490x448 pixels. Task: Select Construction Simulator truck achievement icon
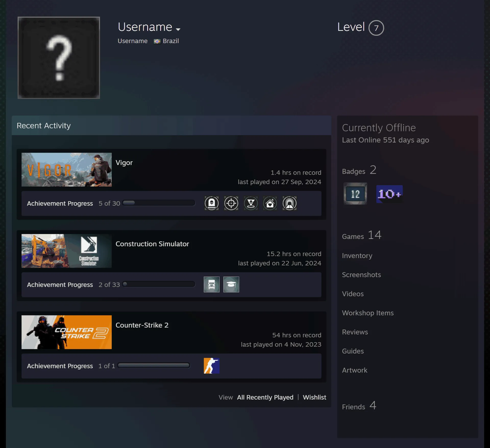coord(212,285)
